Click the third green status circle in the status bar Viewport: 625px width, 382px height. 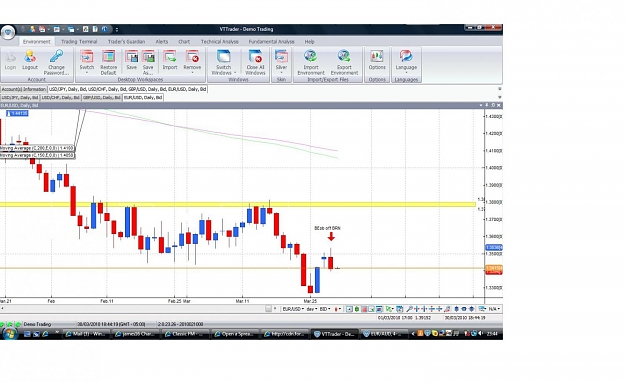tap(18, 325)
